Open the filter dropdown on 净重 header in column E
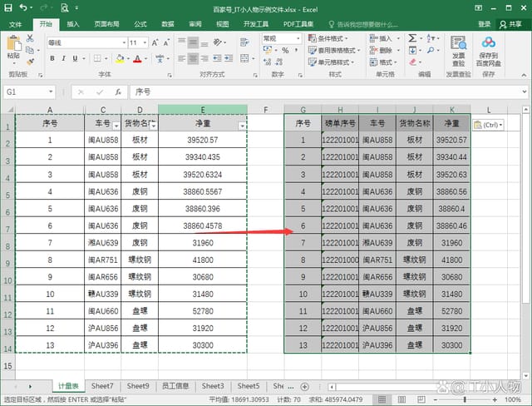 pos(242,126)
